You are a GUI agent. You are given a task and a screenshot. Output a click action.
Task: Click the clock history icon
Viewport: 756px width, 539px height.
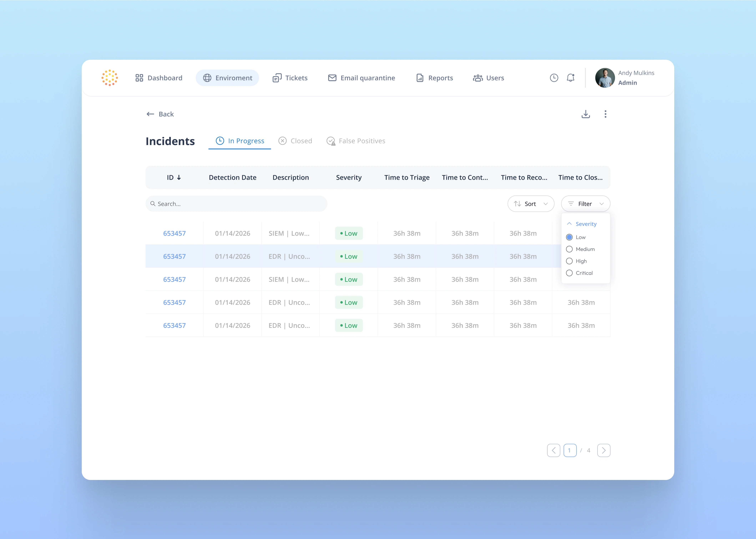pos(554,78)
